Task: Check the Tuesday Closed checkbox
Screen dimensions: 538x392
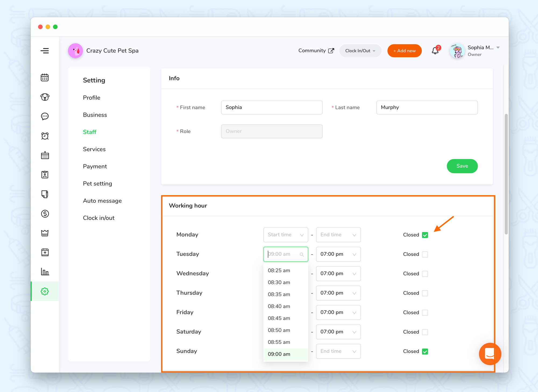Action: point(425,254)
